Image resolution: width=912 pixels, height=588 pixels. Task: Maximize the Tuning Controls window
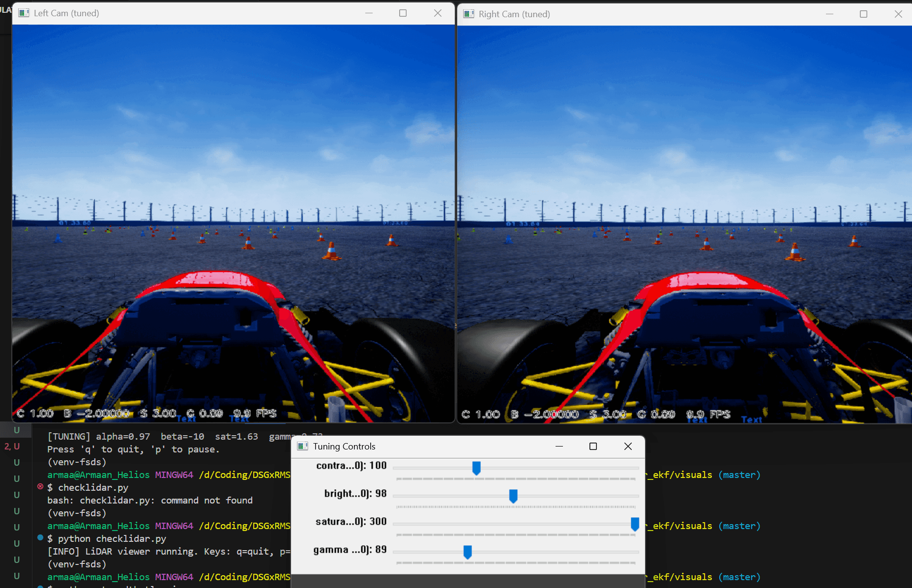(593, 446)
